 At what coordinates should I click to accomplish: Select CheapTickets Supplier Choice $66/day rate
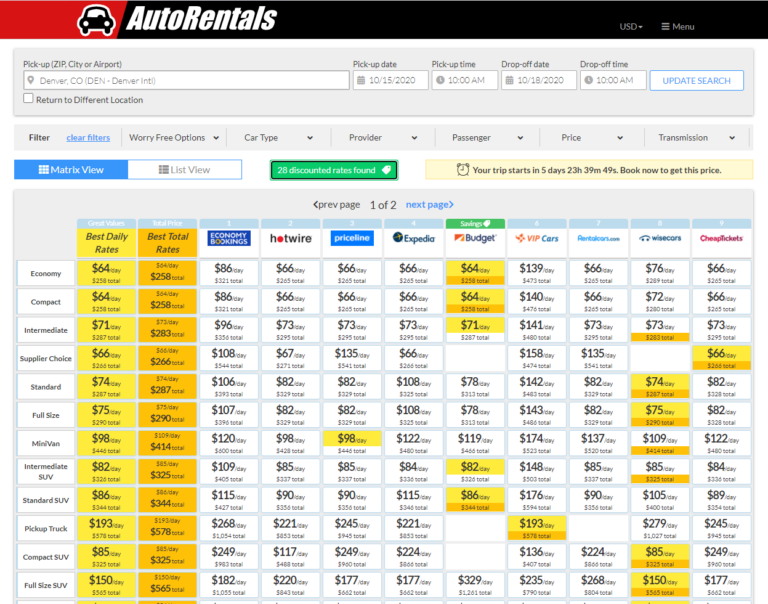[x=721, y=358]
